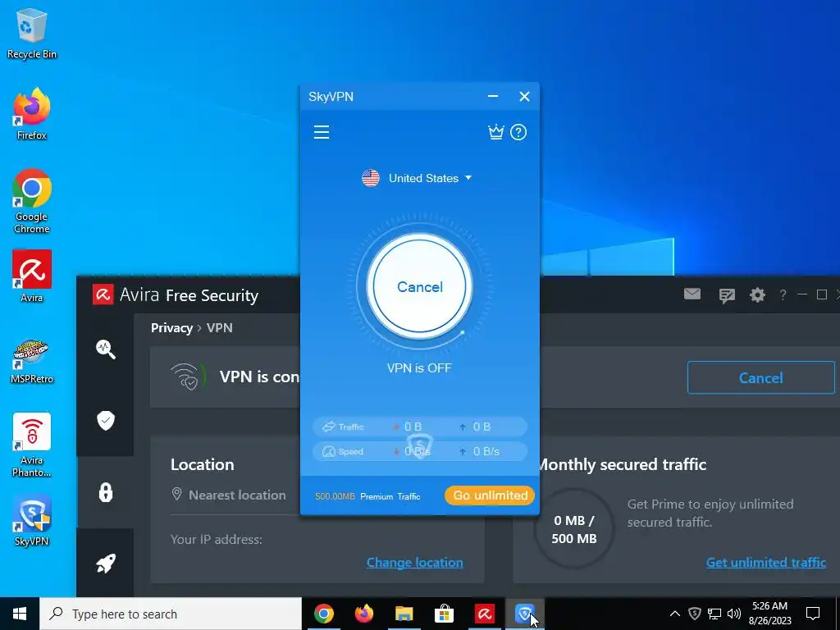Open the Recycle Bin desktop icon
The height and width of the screenshot is (630, 840).
tap(32, 34)
